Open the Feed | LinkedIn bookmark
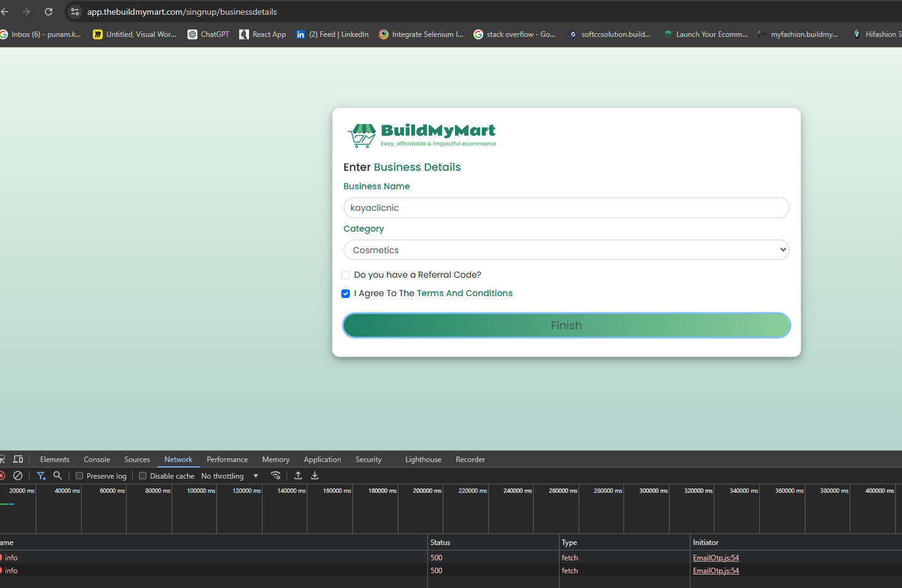The height and width of the screenshot is (588, 902). pos(333,34)
